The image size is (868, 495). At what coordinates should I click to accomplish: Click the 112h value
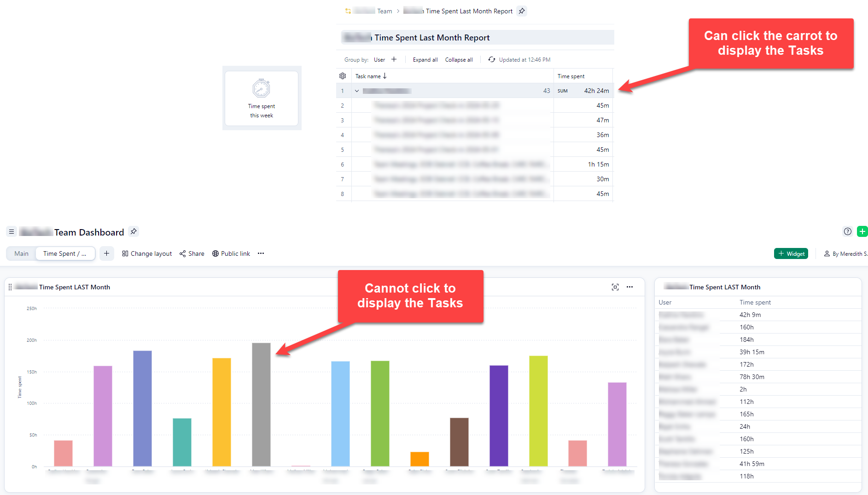[746, 402]
